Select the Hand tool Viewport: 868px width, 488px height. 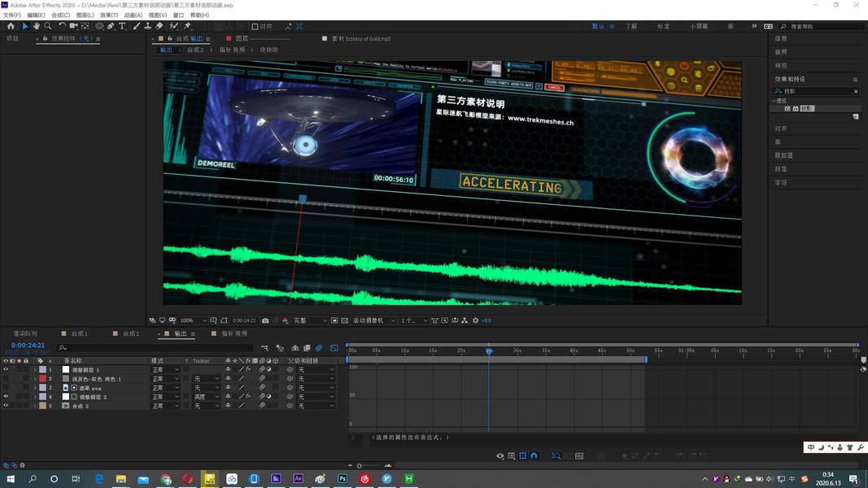pyautogui.click(x=37, y=26)
